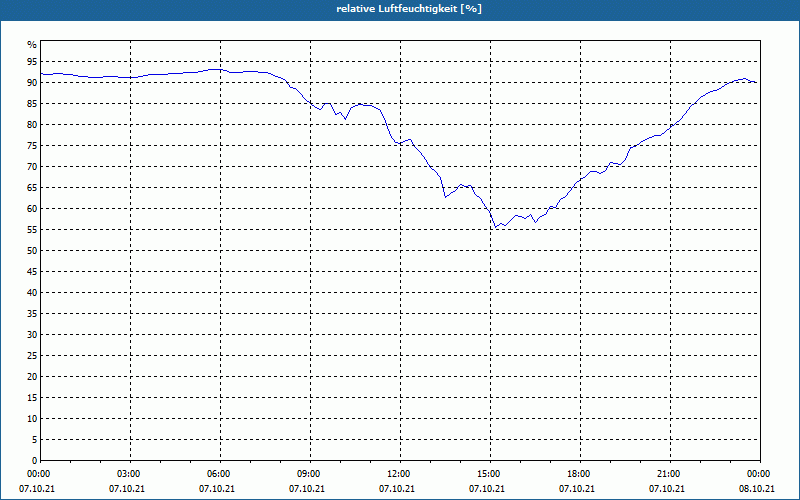This screenshot has height=500, width=800.
Task: Click the '15:00' time axis label
Action: 490,473
